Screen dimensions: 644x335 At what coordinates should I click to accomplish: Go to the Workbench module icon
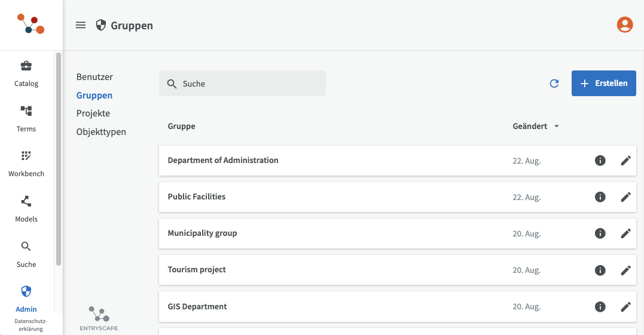(26, 156)
